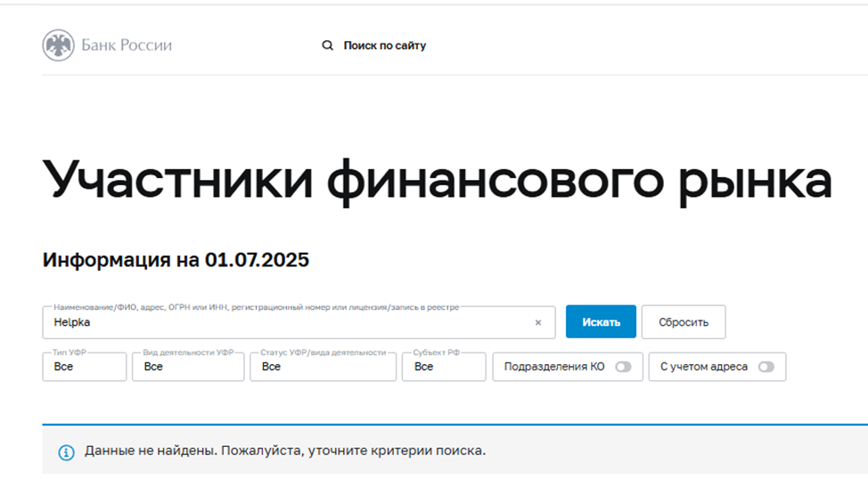Click into the Helpka name search field

tap(299, 322)
